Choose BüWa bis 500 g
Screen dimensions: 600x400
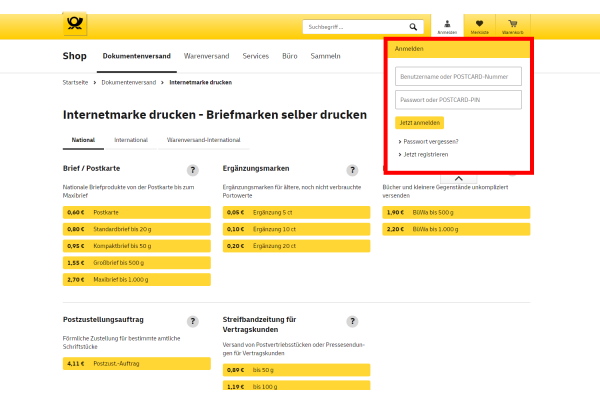tap(456, 212)
